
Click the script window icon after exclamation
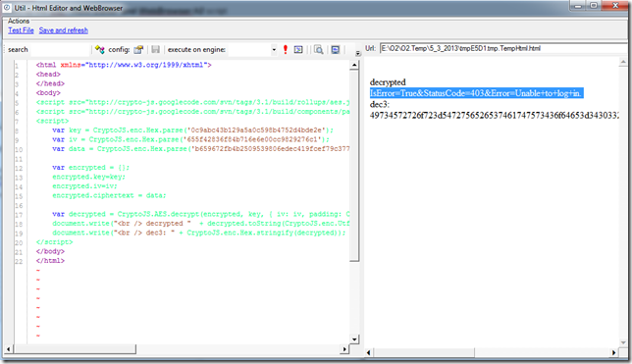pos(298,50)
